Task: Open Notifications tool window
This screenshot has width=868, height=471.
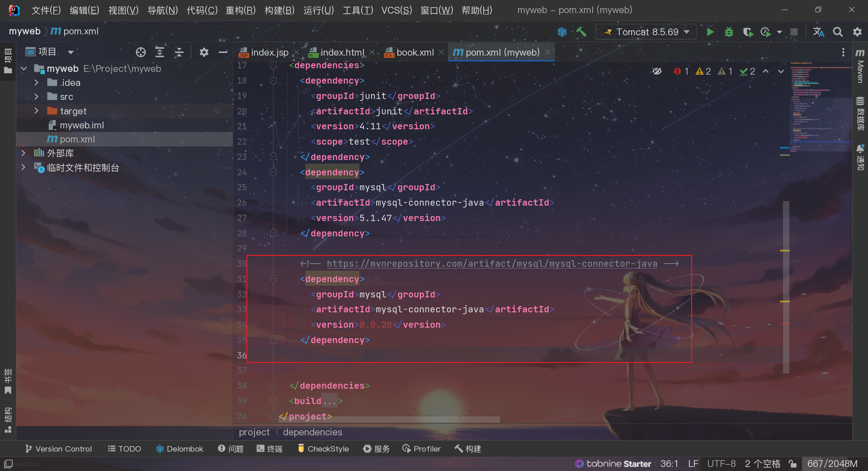Action: click(860, 157)
